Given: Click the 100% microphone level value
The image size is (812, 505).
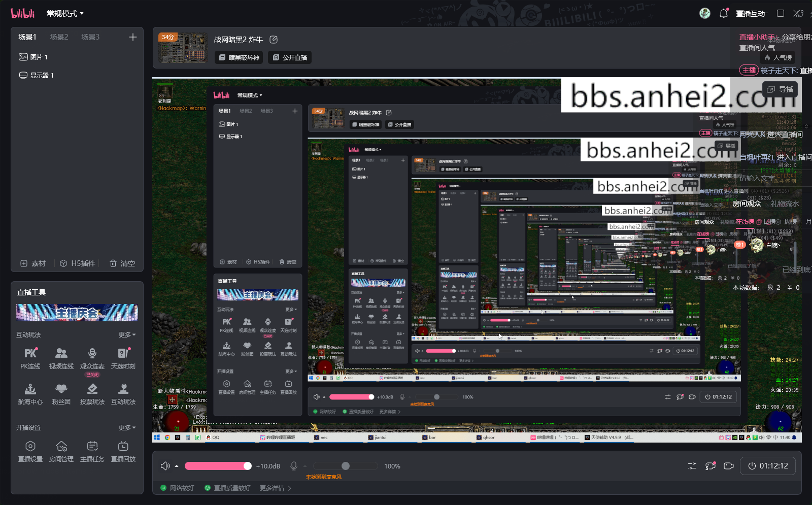Looking at the screenshot, I should point(392,466).
